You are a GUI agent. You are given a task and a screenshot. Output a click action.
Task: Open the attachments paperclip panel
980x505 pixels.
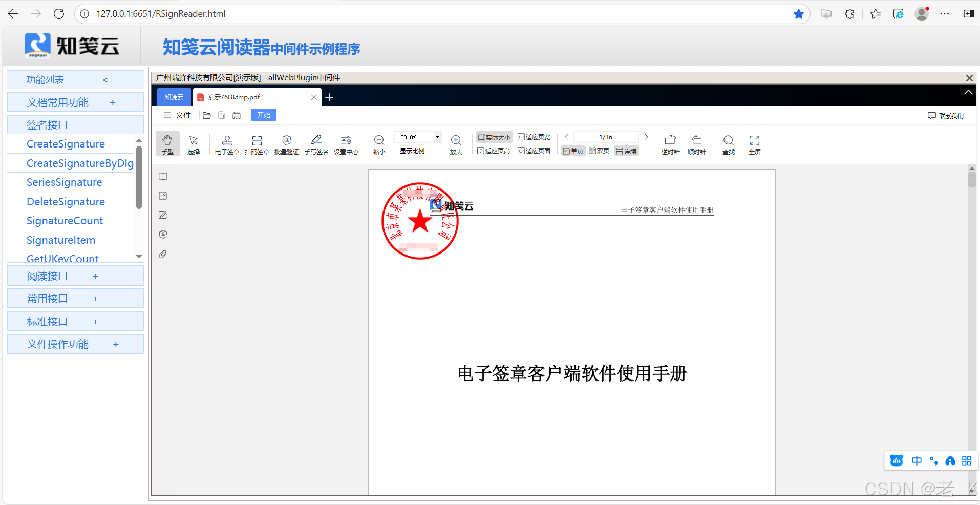click(x=163, y=254)
